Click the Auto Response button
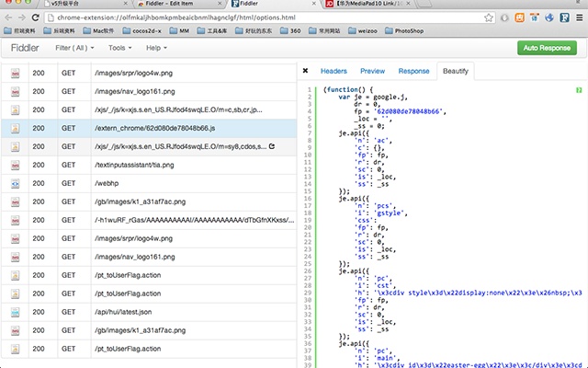This screenshot has height=368, width=588. (x=547, y=47)
